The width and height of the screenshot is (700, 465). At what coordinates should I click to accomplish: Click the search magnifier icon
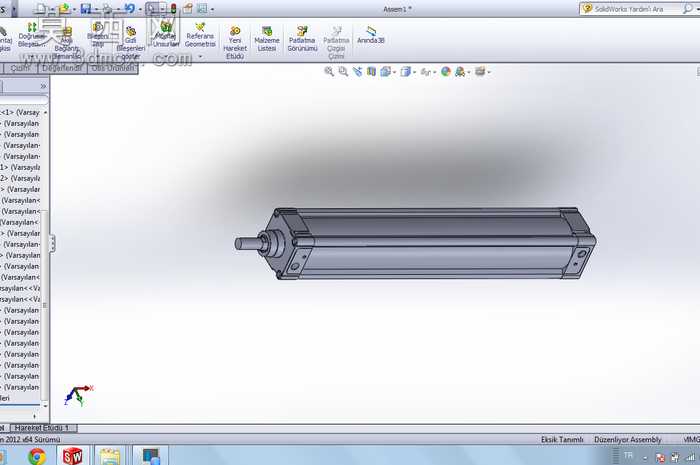pyautogui.click(x=688, y=8)
